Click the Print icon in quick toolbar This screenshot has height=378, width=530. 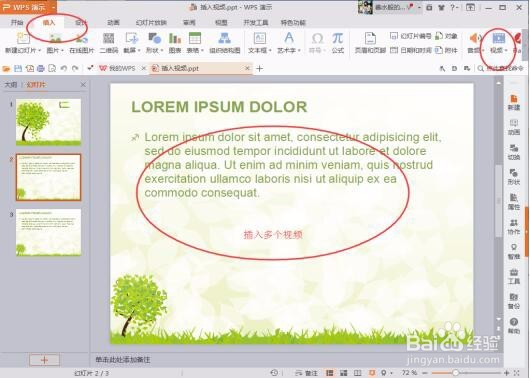point(41,69)
